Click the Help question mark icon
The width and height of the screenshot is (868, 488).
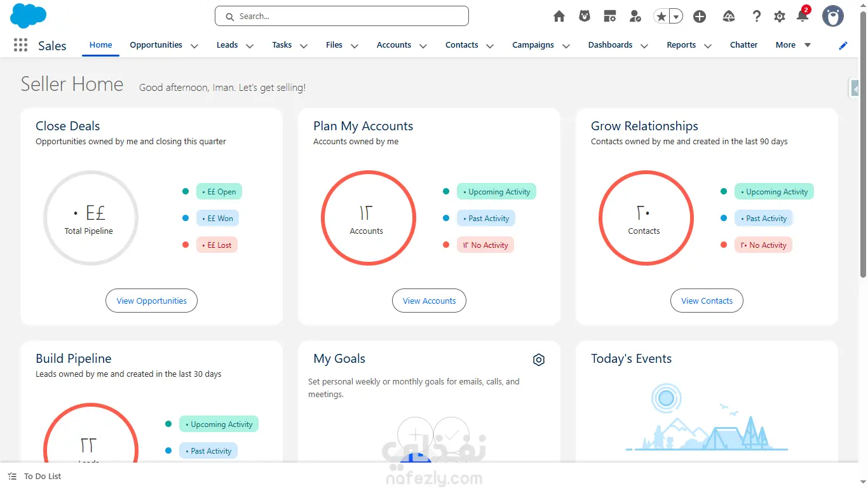click(x=756, y=17)
